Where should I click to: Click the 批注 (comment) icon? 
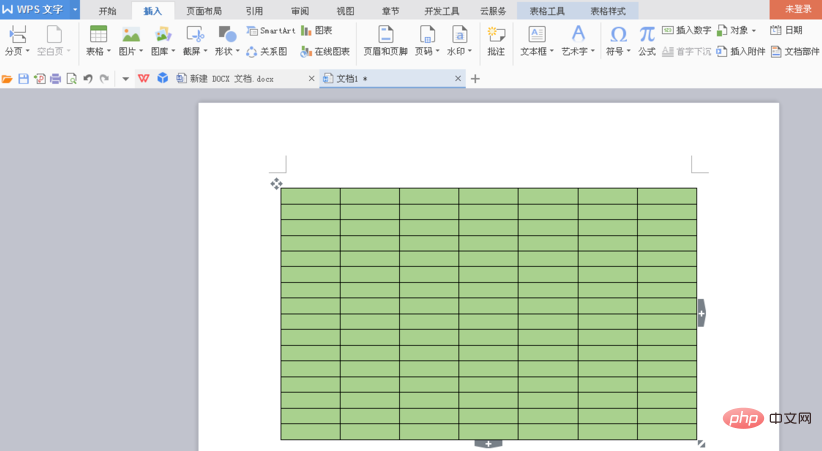[496, 35]
